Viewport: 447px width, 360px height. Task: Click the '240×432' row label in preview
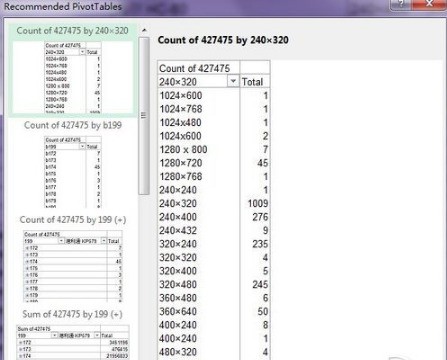(x=178, y=230)
